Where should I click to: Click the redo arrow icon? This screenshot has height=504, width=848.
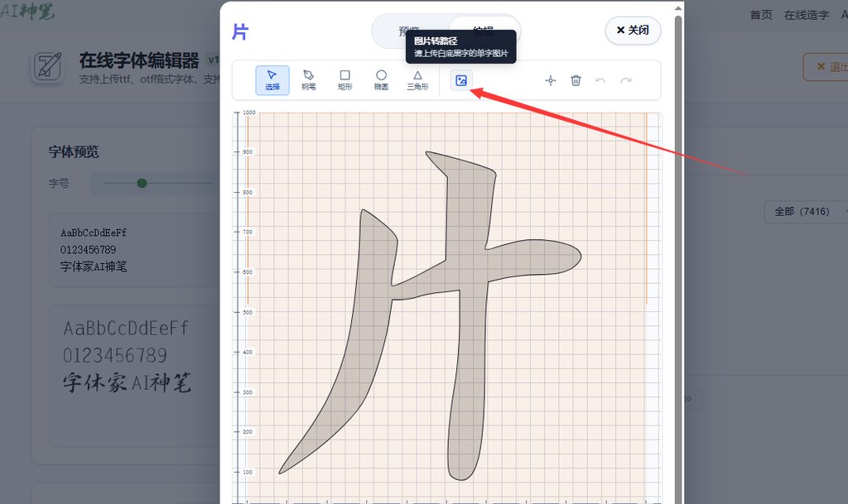pos(626,80)
